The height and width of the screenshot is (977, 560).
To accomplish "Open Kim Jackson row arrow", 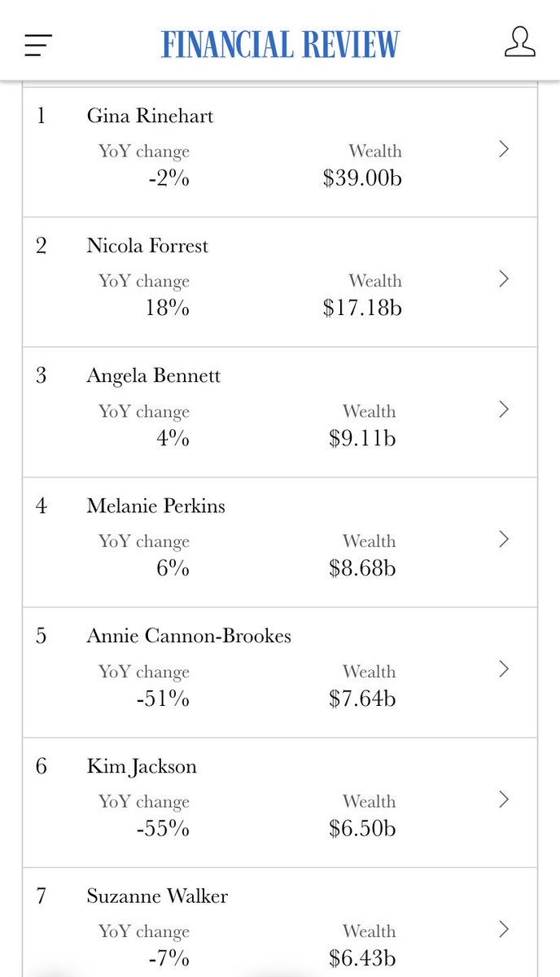I will 504,799.
